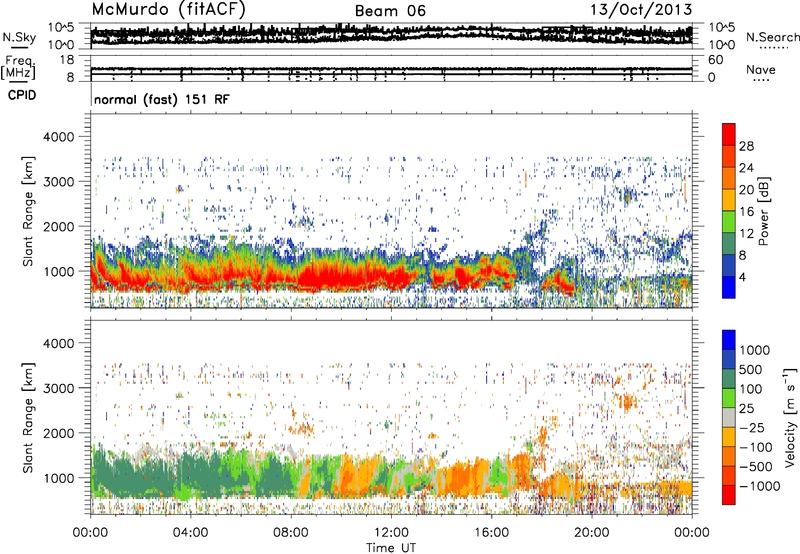Click the 13/Oct/2013 date label

pos(641,10)
